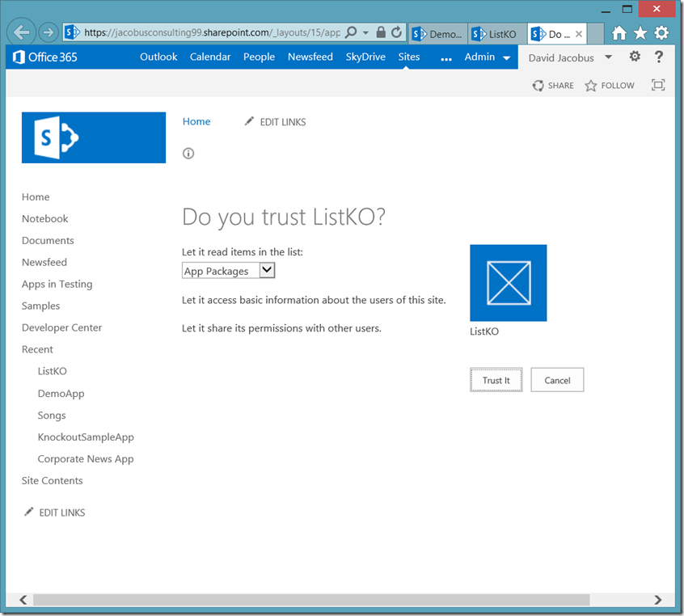Click the scroll left arrow
684x616 pixels.
point(23,600)
